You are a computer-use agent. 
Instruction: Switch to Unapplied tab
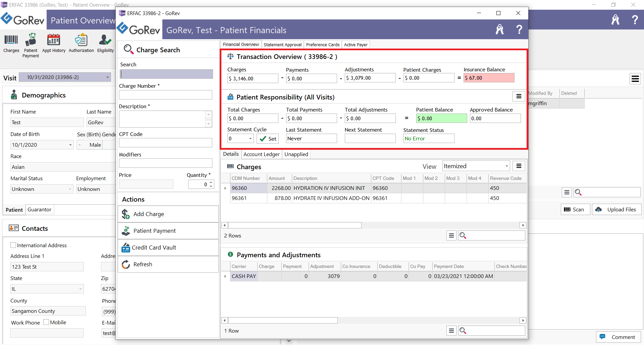[x=296, y=154]
